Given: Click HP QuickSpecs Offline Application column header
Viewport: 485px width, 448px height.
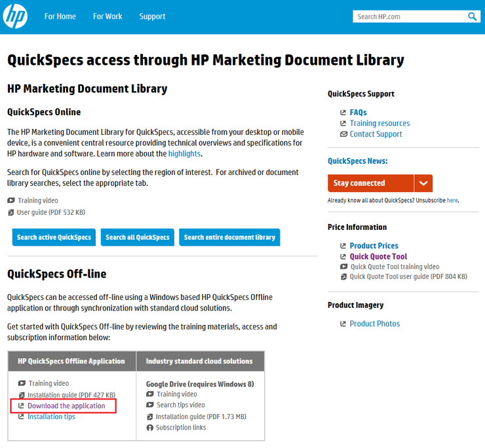Looking at the screenshot, I should 71,361.
